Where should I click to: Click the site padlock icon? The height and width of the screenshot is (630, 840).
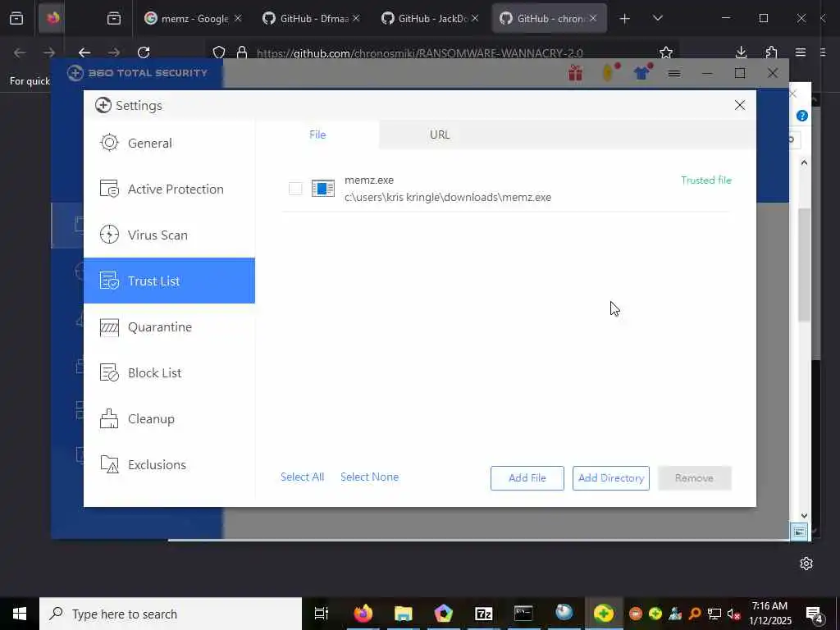[x=242, y=52]
